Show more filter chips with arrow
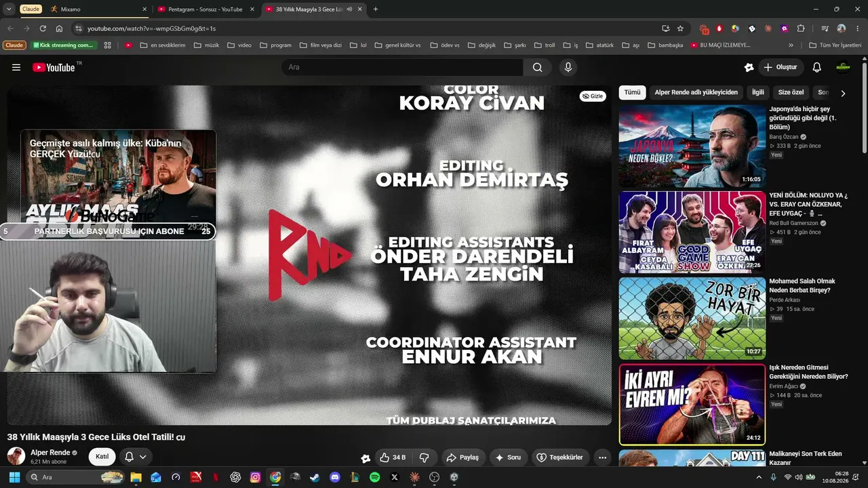Screen dimensions: 868x488 pyautogui.click(x=843, y=93)
